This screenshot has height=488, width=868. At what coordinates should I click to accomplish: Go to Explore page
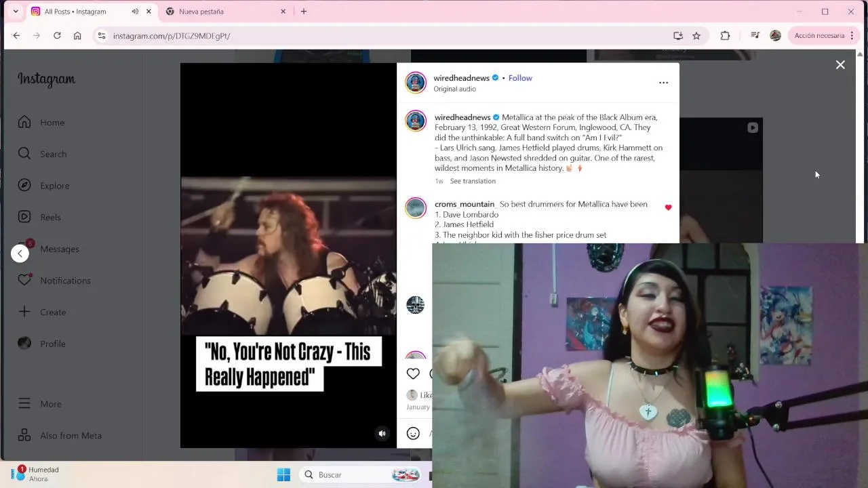tap(43, 186)
